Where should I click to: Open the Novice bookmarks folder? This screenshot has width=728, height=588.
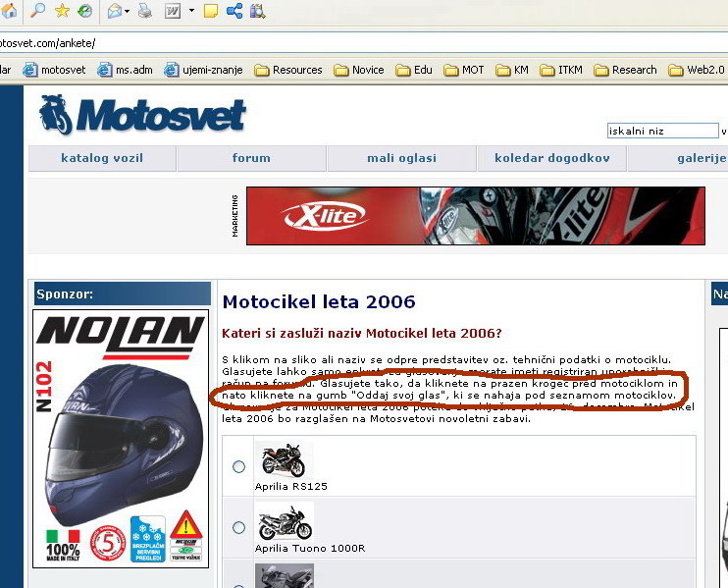tap(359, 70)
